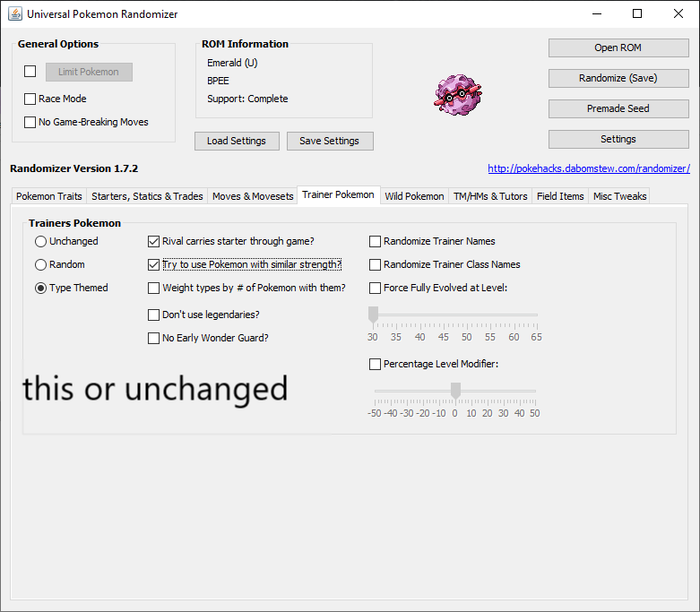Check Randomize Trainer Names
Viewport: 700px width, 612px height.
click(x=375, y=242)
